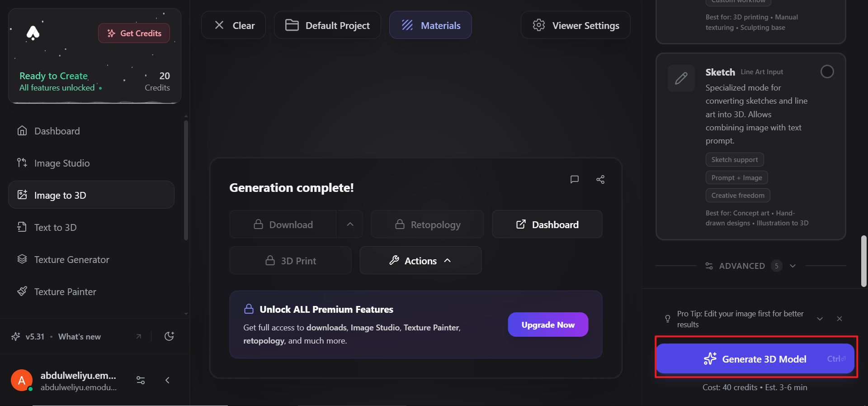This screenshot has height=406, width=868.
Task: Click Get Credits button
Action: [134, 33]
